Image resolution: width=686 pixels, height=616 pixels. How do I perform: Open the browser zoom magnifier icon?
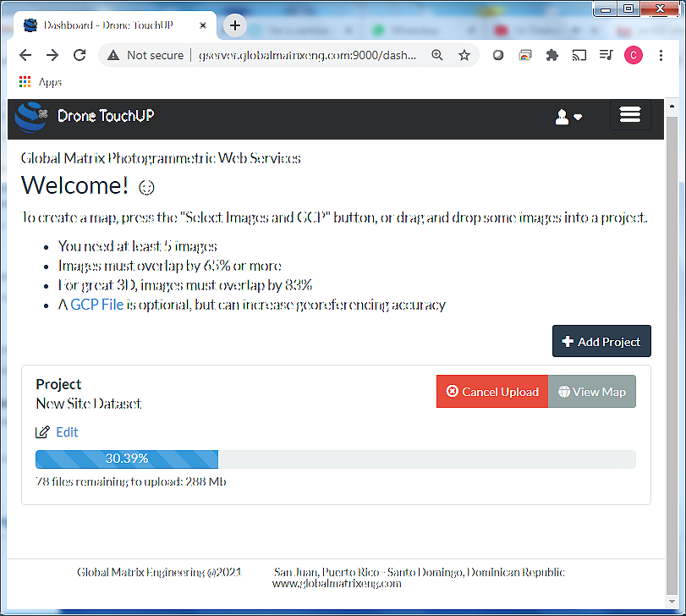pos(437,55)
